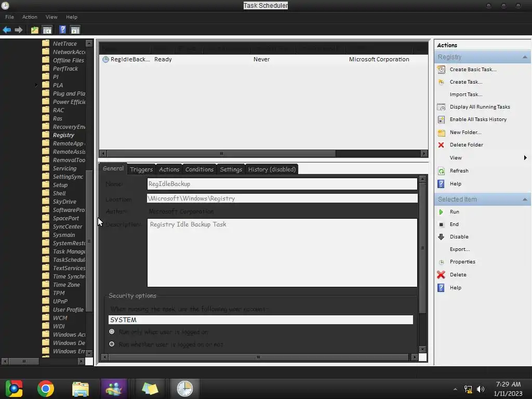The image size is (532, 399).
Task: Select the Time Zone folder in tree
Action: [x=66, y=285]
